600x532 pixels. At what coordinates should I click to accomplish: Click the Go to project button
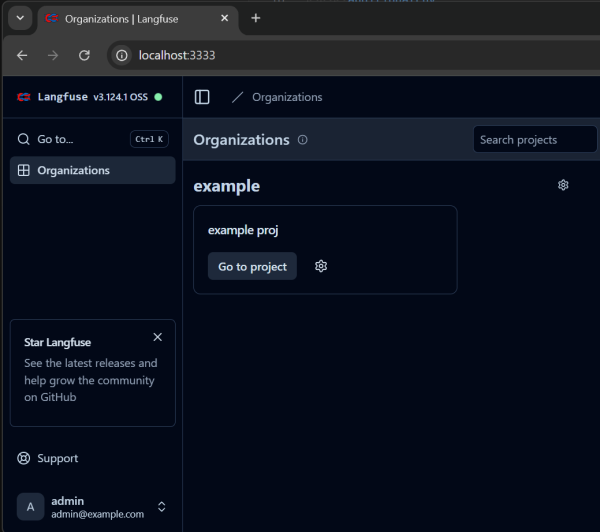[x=252, y=266]
